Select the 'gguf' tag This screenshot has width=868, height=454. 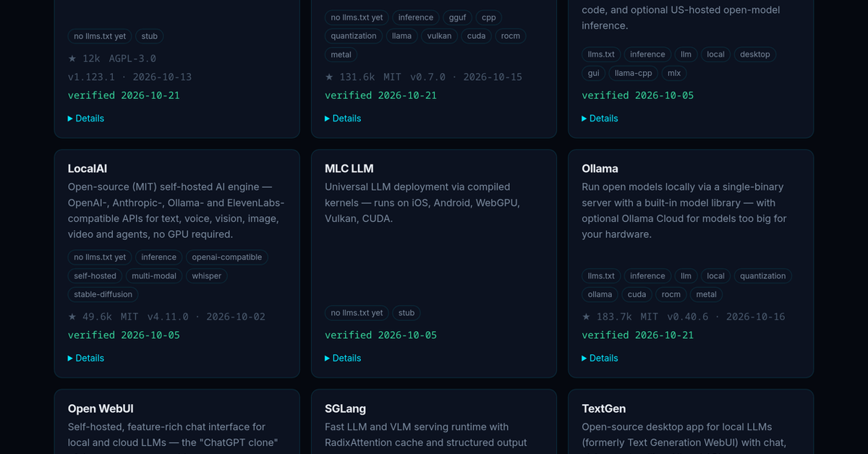(x=457, y=17)
